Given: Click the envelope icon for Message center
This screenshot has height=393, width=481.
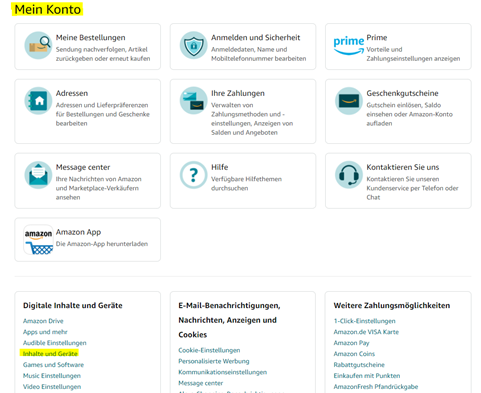Looking at the screenshot, I should tap(38, 175).
